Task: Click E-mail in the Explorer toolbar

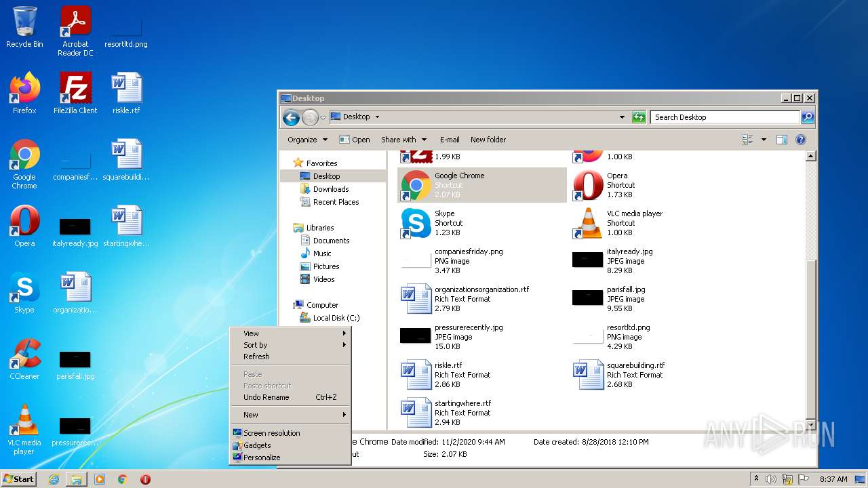Action: (450, 140)
